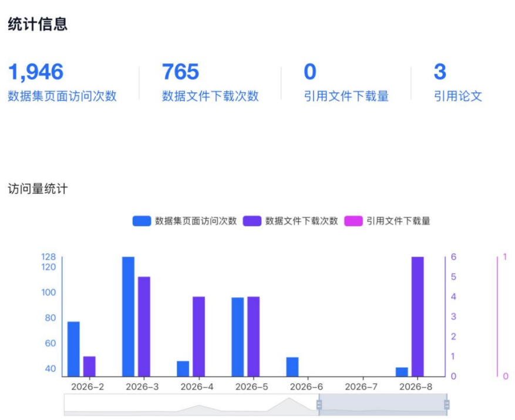The width and height of the screenshot is (515, 420).
Task: Click the 1,946 数据集页面访问次数 statistic
Action: tap(62, 82)
